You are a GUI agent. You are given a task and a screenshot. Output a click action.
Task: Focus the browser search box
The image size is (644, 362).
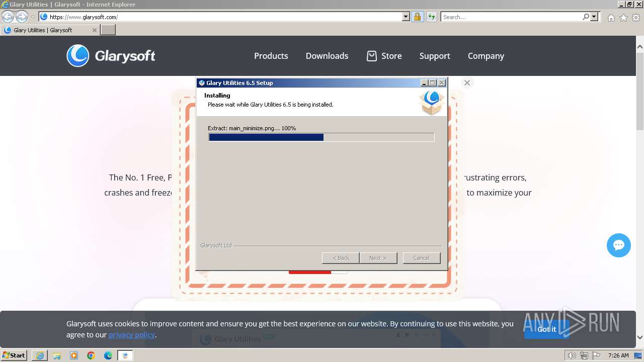511,17
